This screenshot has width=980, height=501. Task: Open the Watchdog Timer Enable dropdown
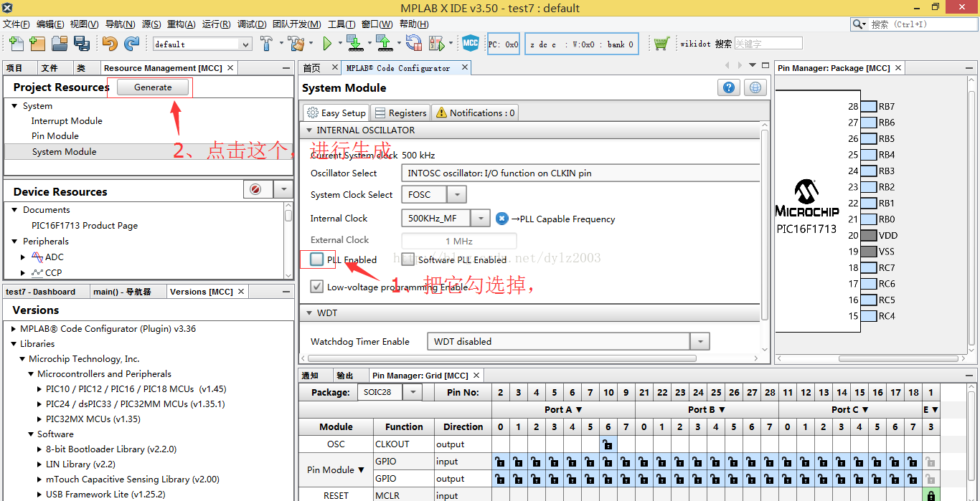[x=699, y=342]
